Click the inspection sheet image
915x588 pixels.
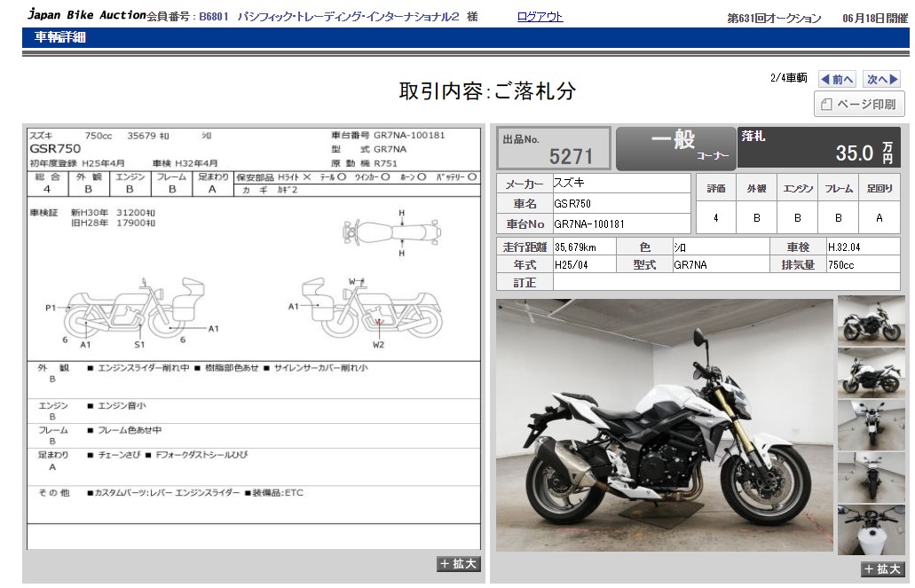(254, 338)
